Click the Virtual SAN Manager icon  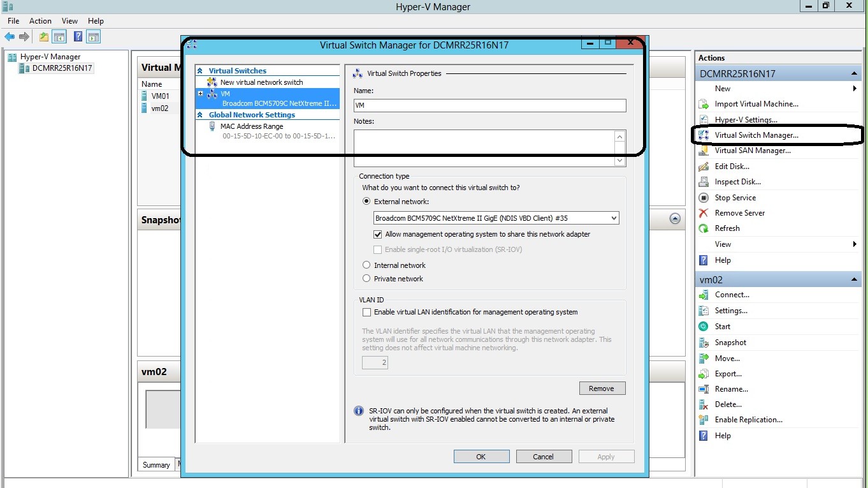point(704,151)
